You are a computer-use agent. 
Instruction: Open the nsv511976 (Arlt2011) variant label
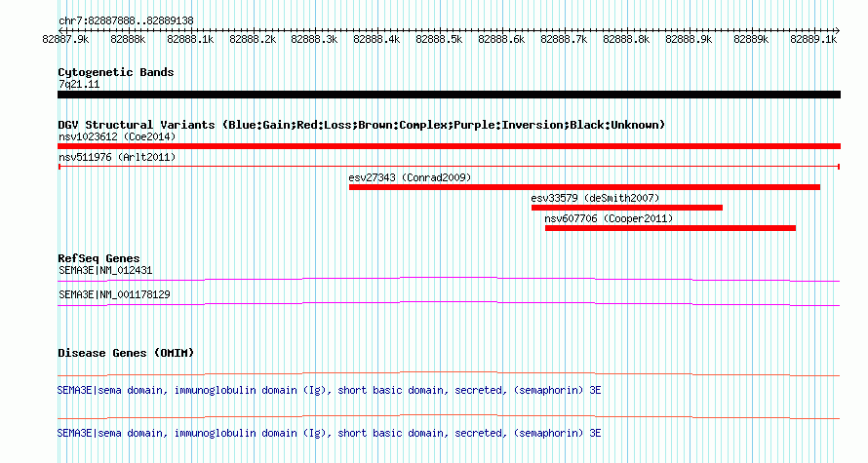coord(117,157)
